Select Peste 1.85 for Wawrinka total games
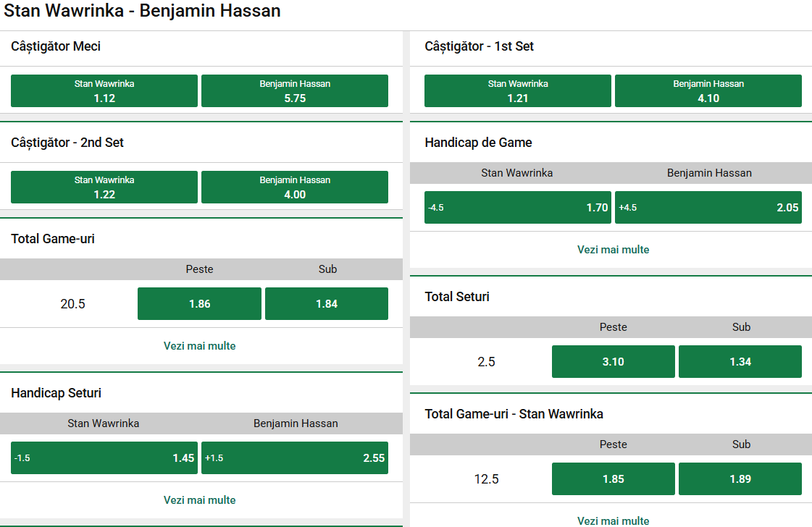The width and height of the screenshot is (812, 527). [x=613, y=478]
